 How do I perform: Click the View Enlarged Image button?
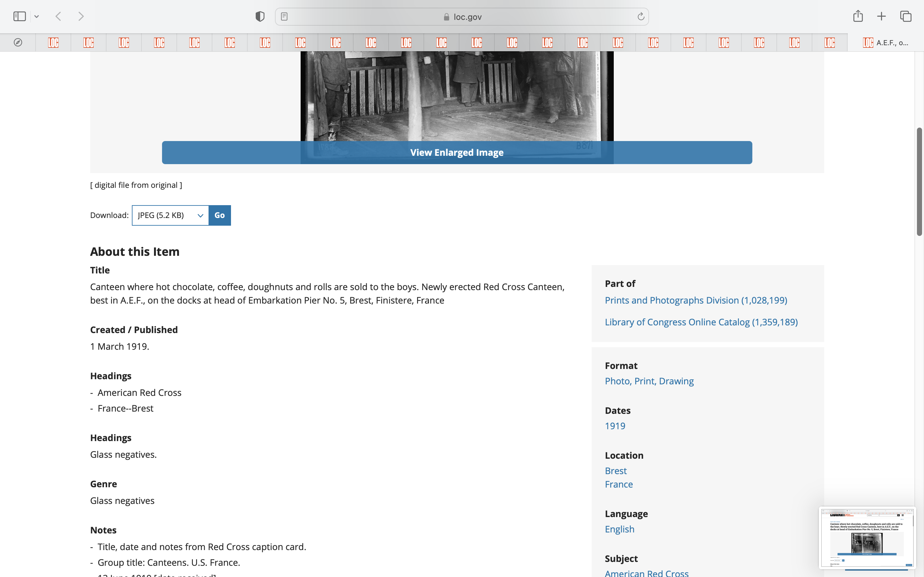[x=457, y=153]
